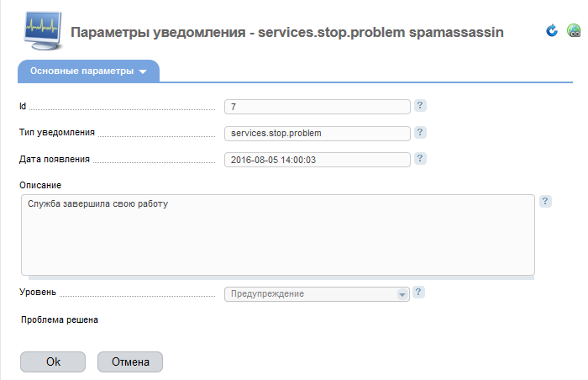Click the Параметры уведомления page title
588x380 pixels.
click(x=287, y=32)
